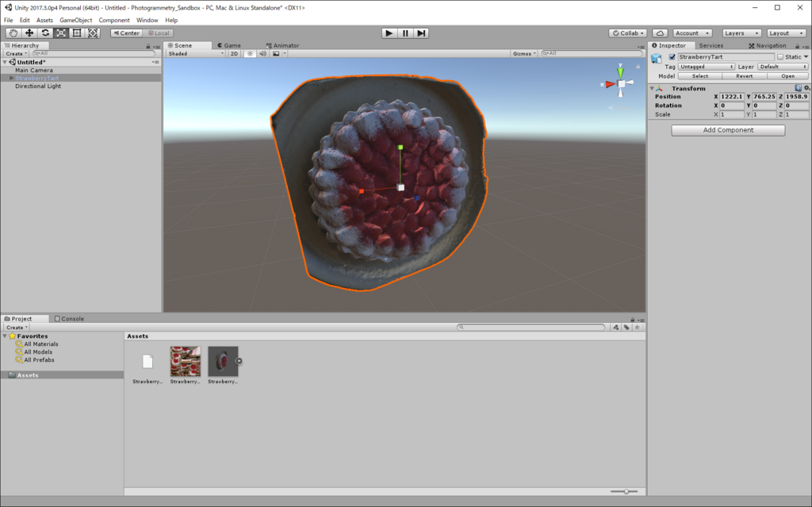Viewport: 812px width, 507px height.
Task: Open the Assets menu
Action: [x=44, y=20]
